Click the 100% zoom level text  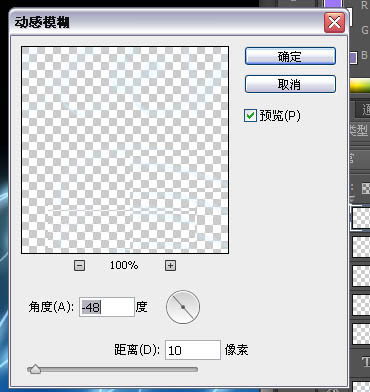[124, 266]
